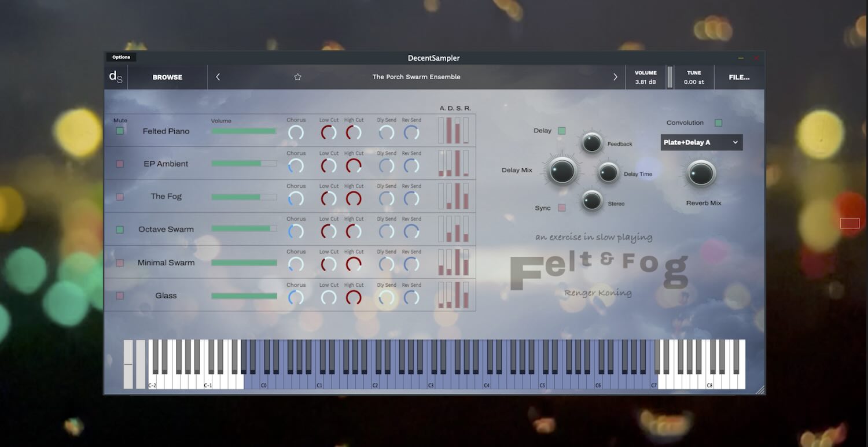Click the Glass Chorus knob
The height and width of the screenshot is (447, 868).
click(x=296, y=298)
